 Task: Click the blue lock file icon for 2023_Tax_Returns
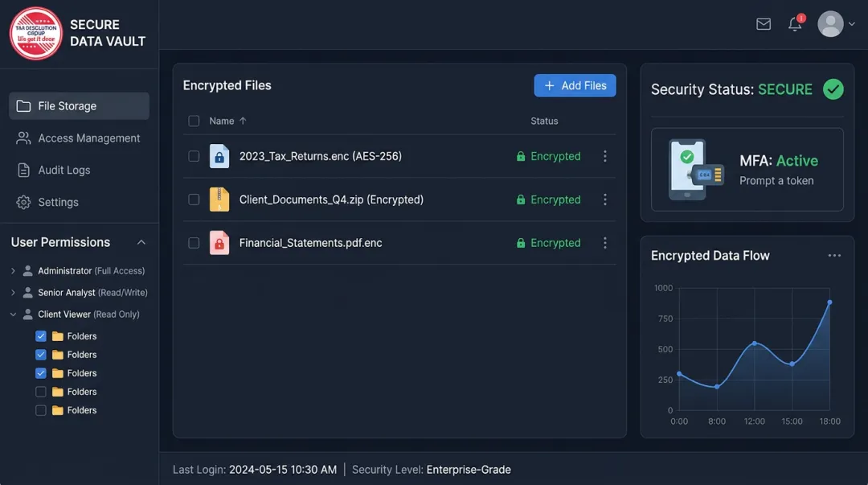(x=219, y=156)
